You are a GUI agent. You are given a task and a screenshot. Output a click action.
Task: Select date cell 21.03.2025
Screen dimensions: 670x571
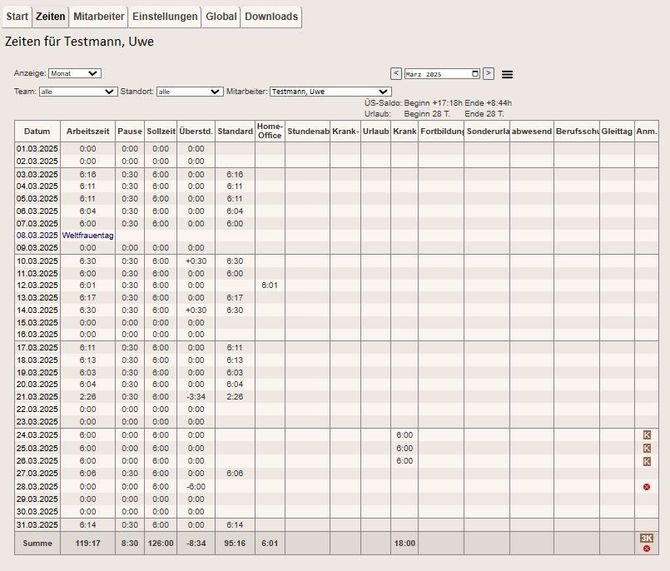click(37, 397)
